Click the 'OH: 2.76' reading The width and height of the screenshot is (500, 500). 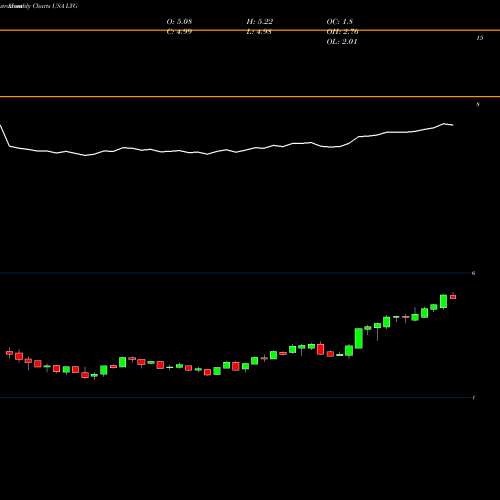(342, 32)
